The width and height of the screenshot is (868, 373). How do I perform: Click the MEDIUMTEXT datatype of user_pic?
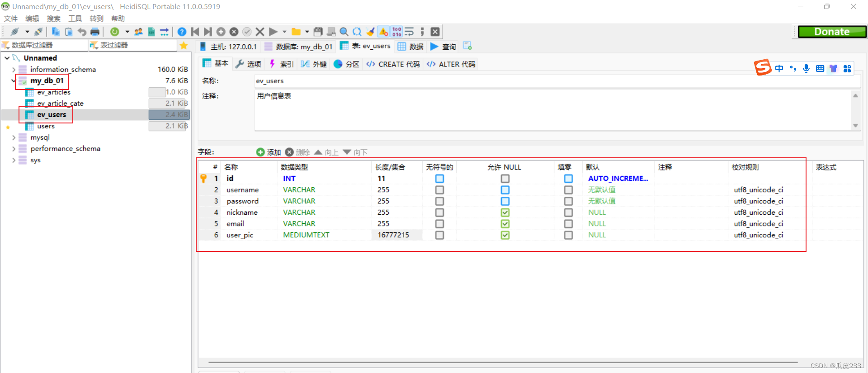[x=306, y=235]
